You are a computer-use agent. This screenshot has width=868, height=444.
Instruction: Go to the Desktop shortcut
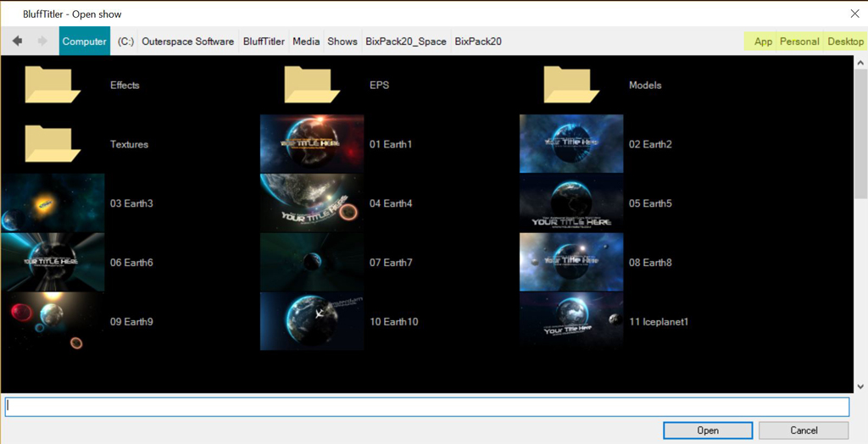pos(845,41)
